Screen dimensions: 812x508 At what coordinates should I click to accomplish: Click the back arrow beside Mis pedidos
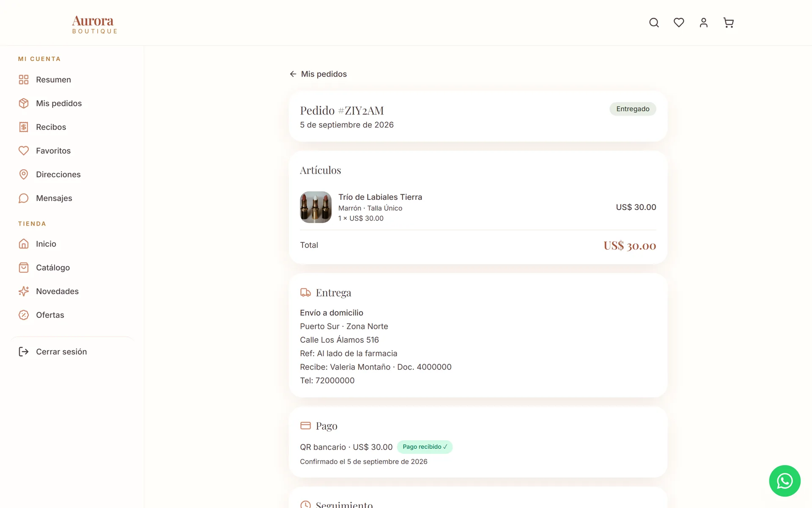tap(293, 74)
